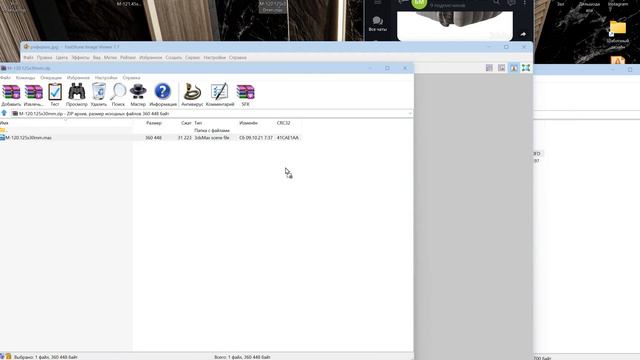Toggle FastStone highlighted windowed view icon
Viewport: 640px width, 360px height.
[x=513, y=68]
